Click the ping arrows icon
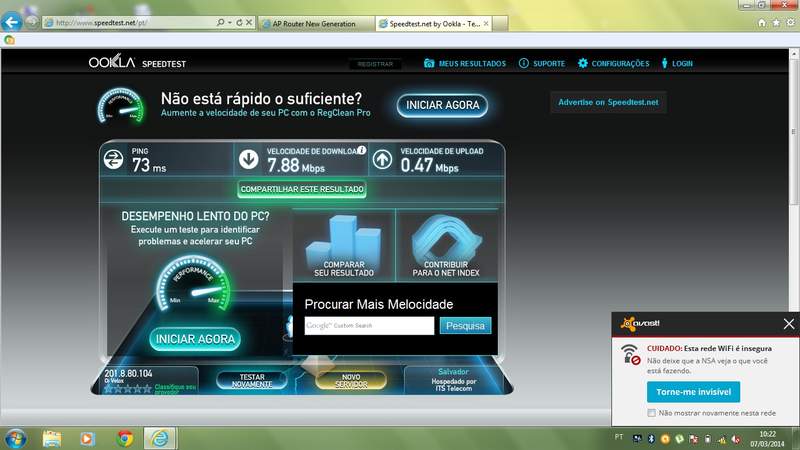The height and width of the screenshot is (450, 800). [x=113, y=159]
